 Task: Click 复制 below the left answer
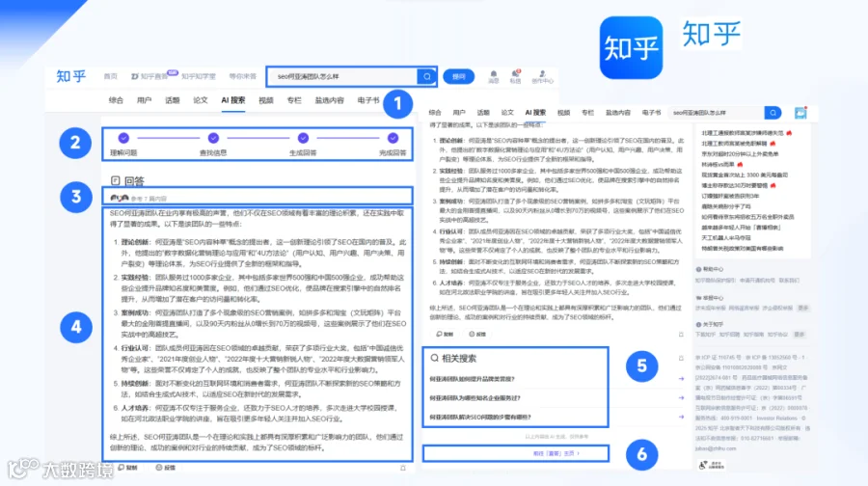pyautogui.click(x=128, y=468)
